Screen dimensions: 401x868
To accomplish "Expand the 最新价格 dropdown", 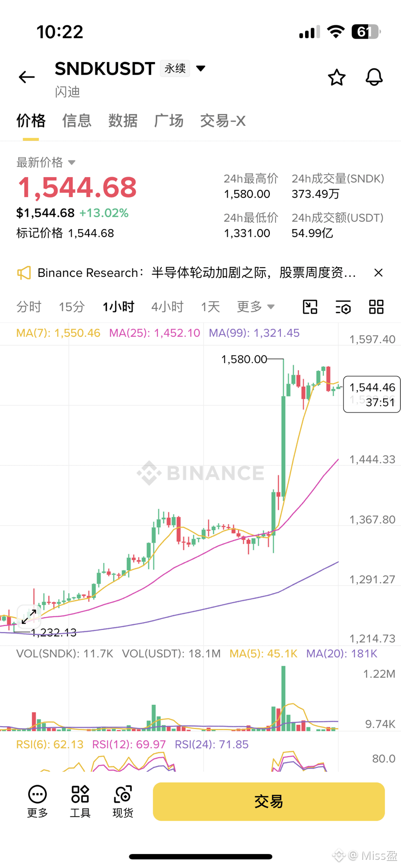I will [46, 162].
